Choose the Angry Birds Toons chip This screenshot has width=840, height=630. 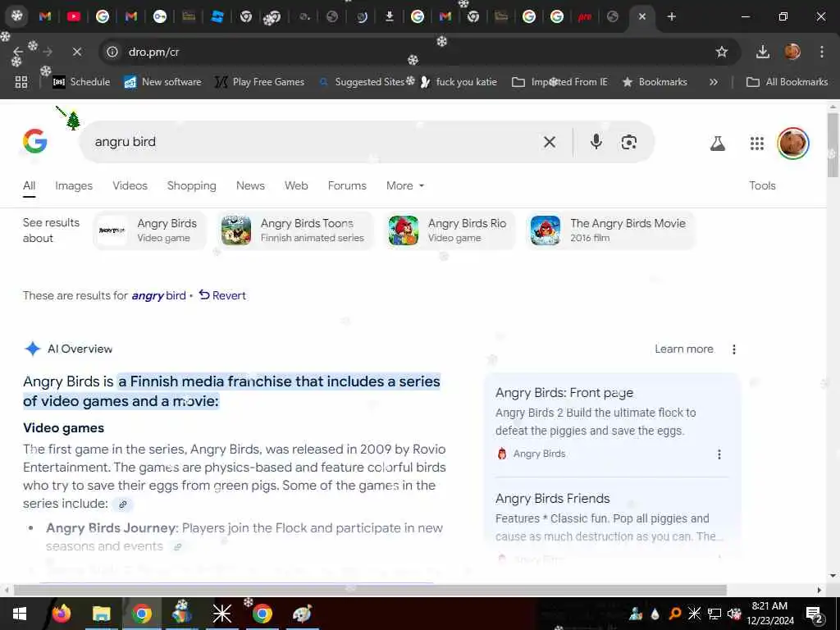[x=295, y=231]
